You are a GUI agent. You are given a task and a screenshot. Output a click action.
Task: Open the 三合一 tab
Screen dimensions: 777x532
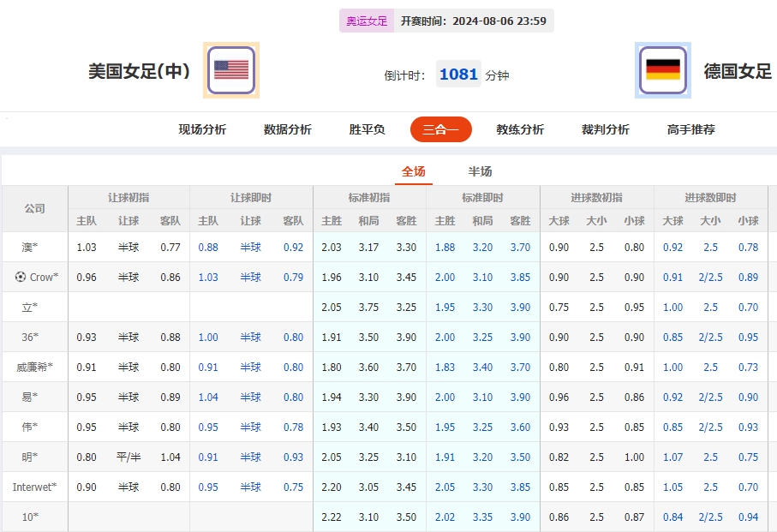point(440,129)
